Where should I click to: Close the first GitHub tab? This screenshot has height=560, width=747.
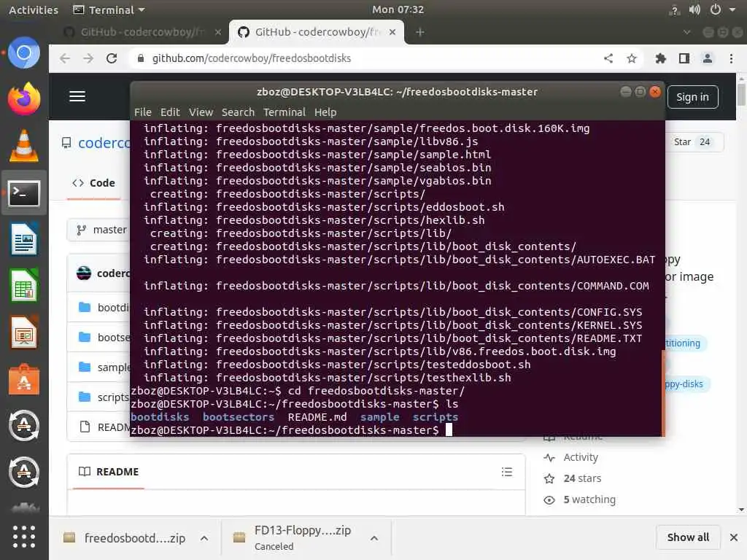[x=217, y=32]
